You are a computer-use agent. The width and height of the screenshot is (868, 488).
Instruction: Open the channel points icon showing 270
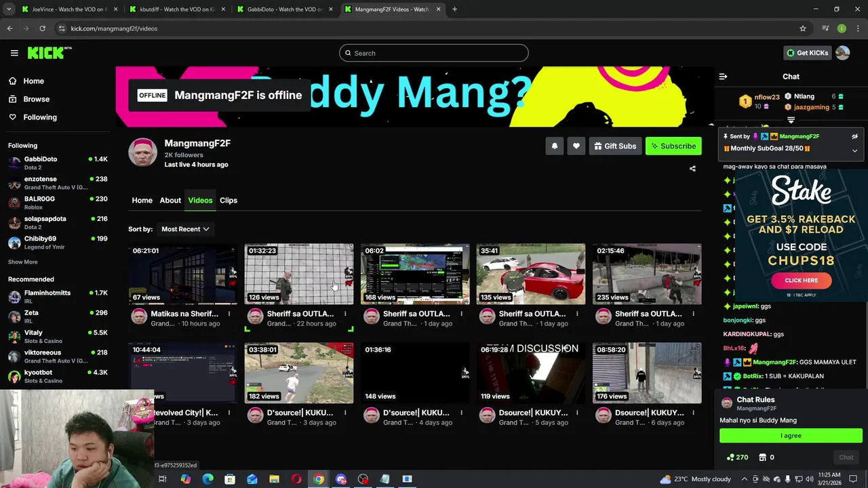tap(737, 457)
